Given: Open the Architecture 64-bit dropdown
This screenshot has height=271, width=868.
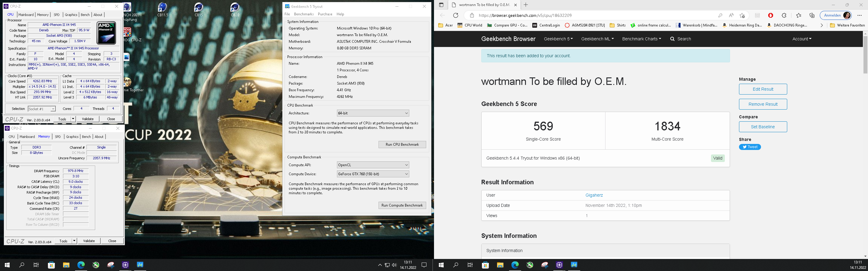Looking at the screenshot, I should coord(373,113).
